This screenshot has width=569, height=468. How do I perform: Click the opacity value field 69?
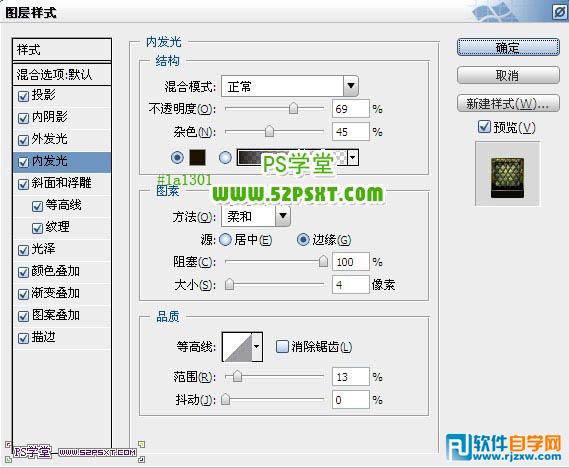pos(351,108)
